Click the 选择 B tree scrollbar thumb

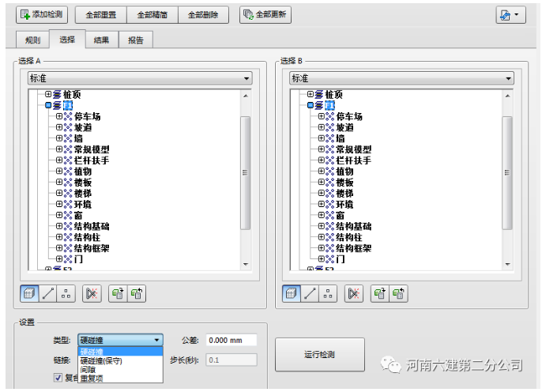[x=507, y=173]
